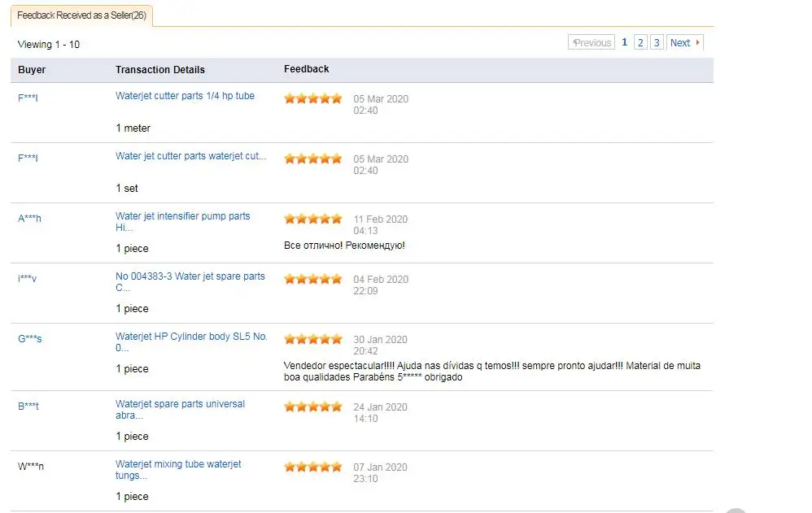Click the 1 set quantity text

(x=127, y=189)
